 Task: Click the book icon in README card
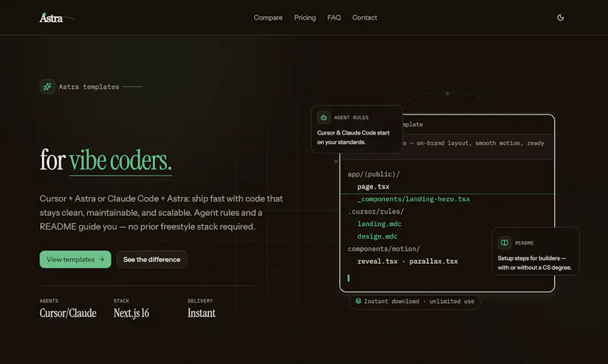[505, 242]
